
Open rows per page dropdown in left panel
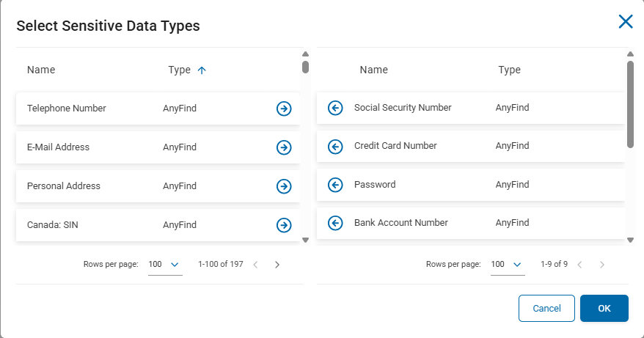165,265
